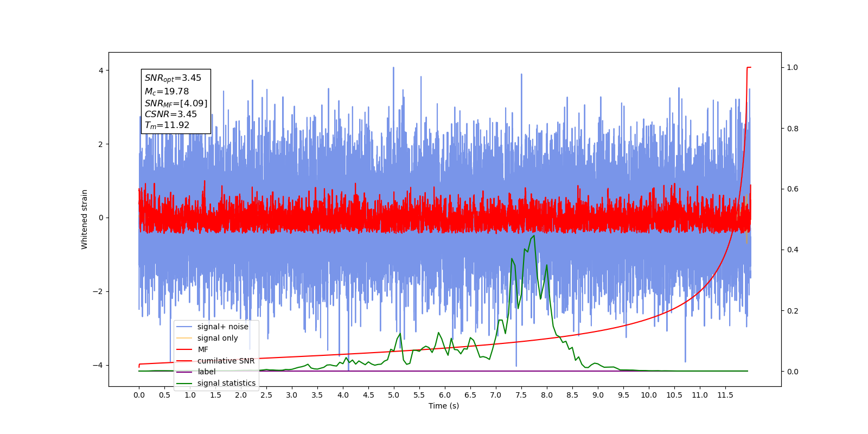Click the 1.0 tick on the right axis

click(793, 68)
